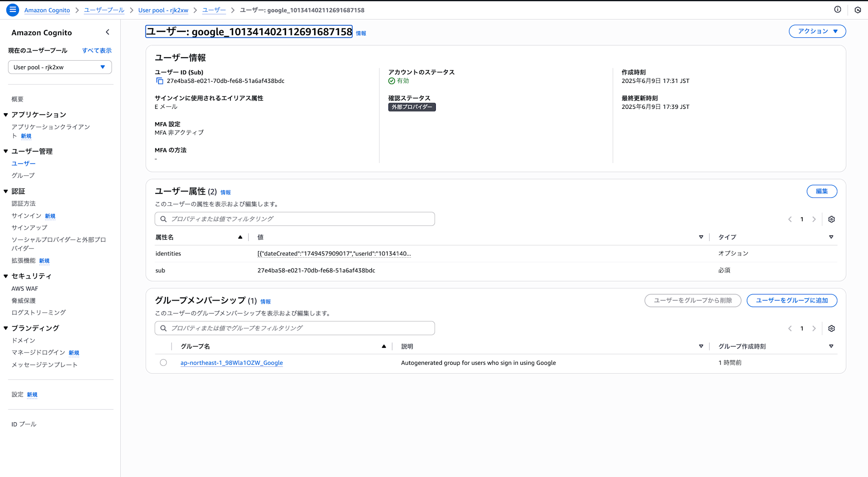
Task: Collapse the Amazon Cognito sidebar panel
Action: tap(108, 32)
